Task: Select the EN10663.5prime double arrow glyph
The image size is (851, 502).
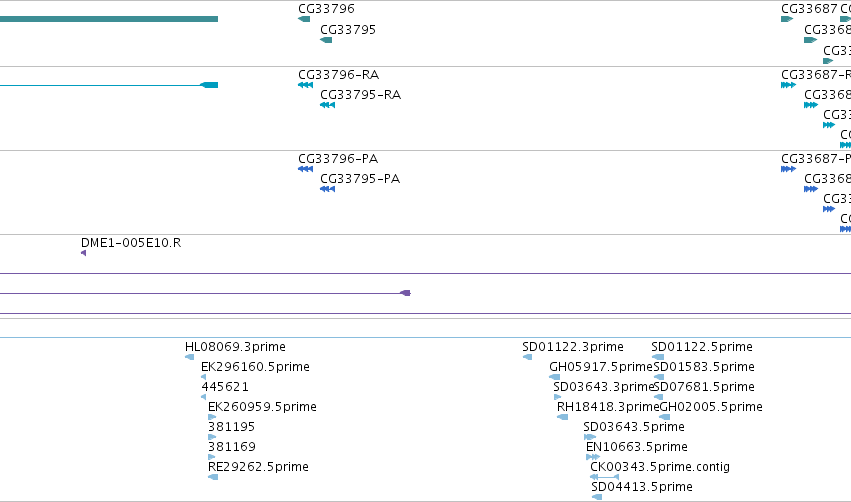Action: pos(593,457)
